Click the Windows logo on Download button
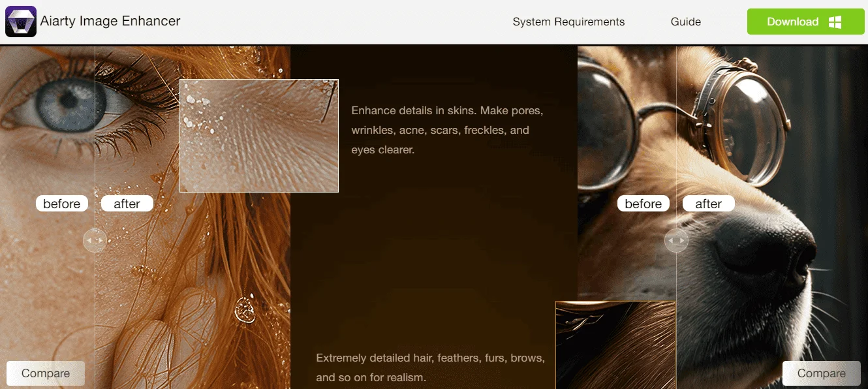This screenshot has width=868, height=389. 835,22
